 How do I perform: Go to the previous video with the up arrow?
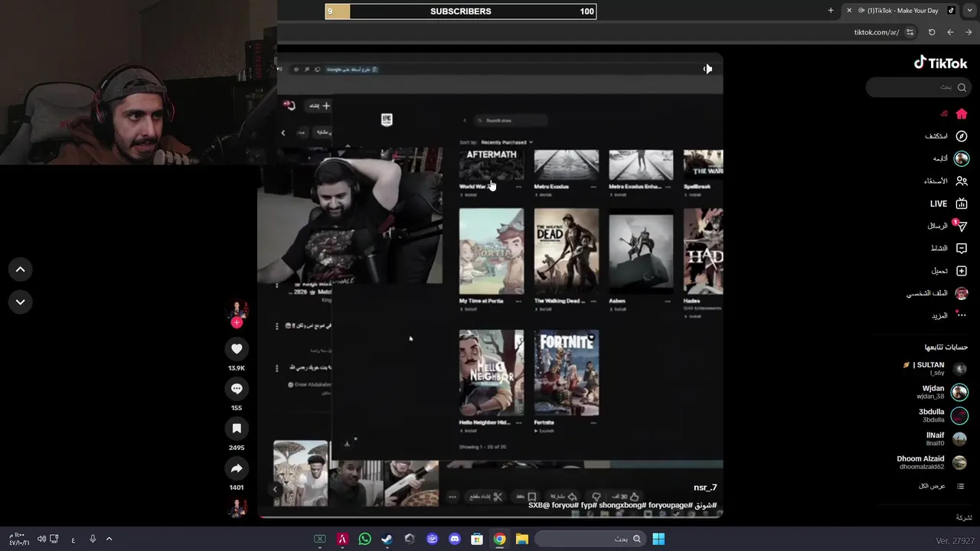[21, 269]
